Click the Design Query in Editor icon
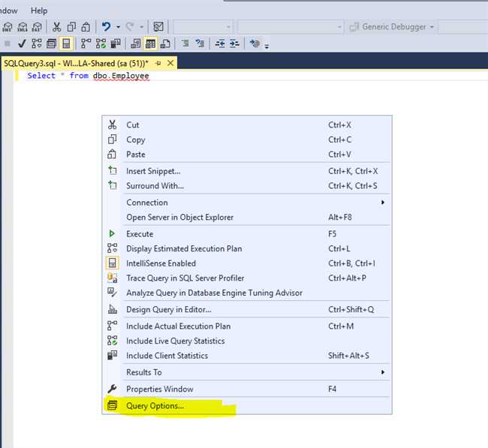This screenshot has height=448, width=488. [112, 309]
